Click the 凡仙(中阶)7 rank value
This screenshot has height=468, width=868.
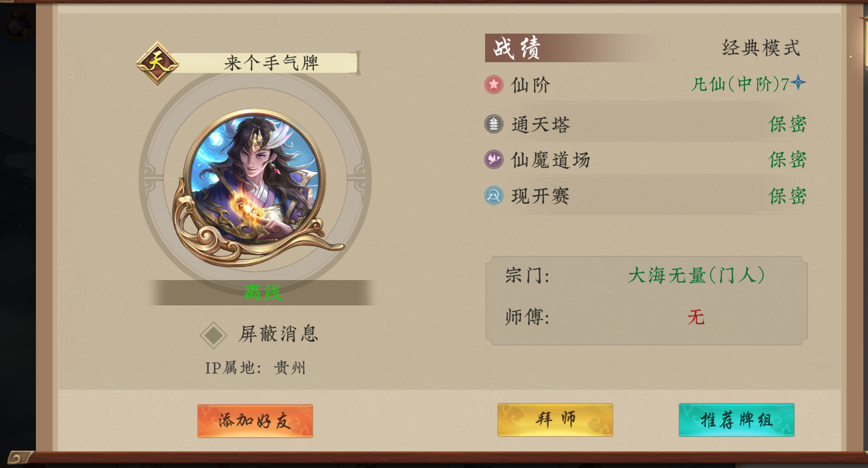740,84
